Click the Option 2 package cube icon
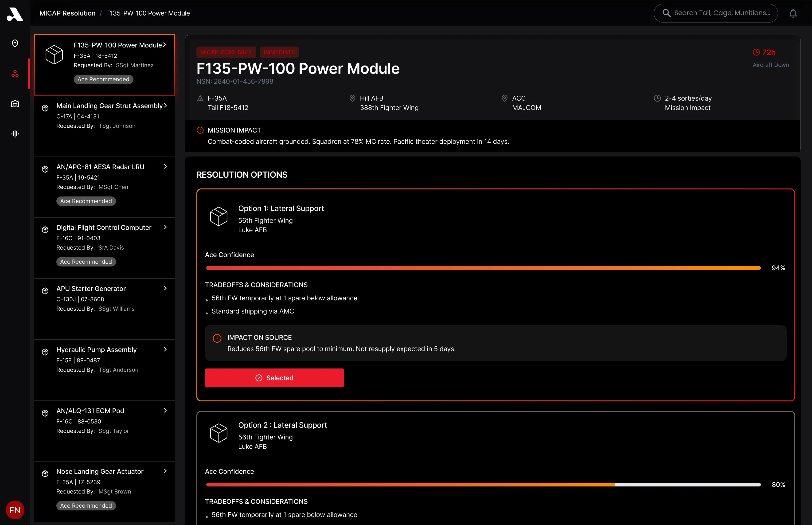812x525 pixels. [x=219, y=433]
